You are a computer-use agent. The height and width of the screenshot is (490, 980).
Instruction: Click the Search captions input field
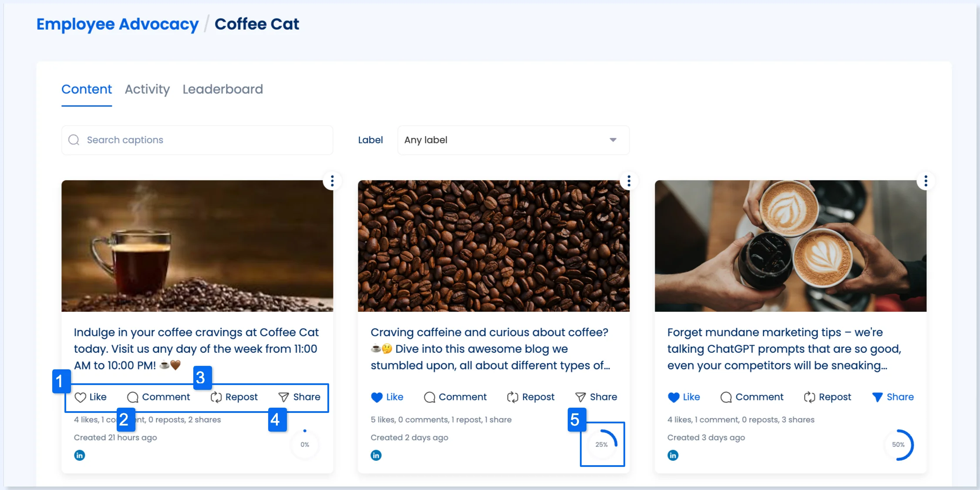tap(197, 140)
